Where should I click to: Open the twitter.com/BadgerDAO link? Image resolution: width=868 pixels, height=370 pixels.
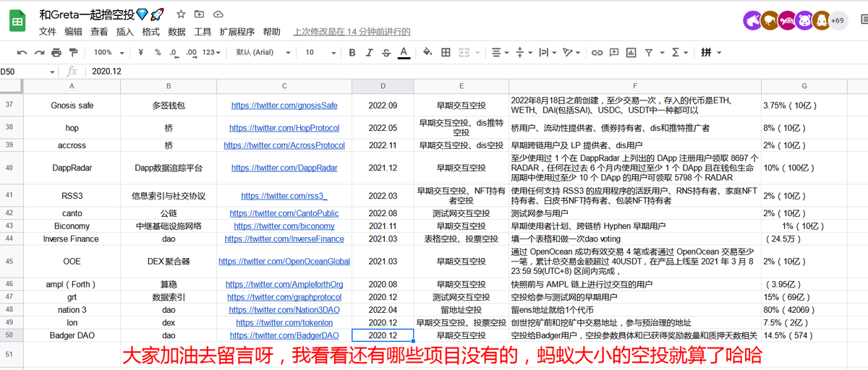click(284, 335)
